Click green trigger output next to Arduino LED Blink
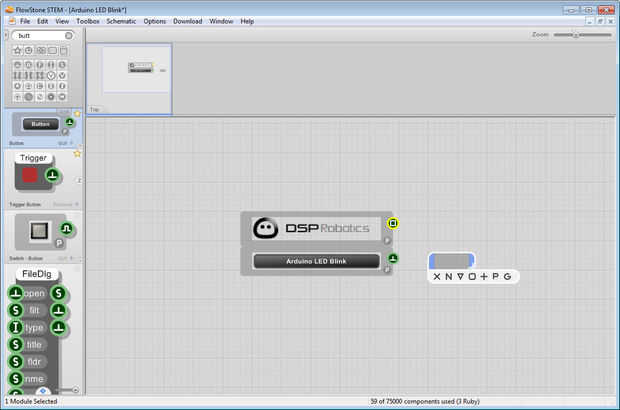 (393, 258)
